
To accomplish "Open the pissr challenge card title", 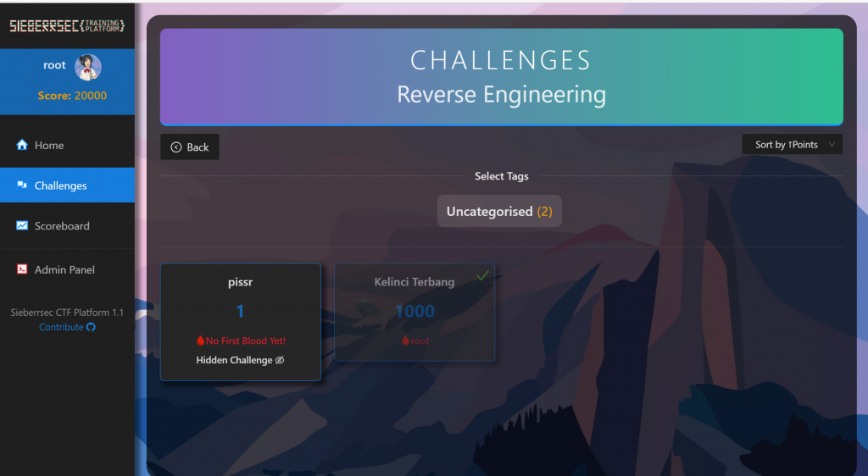I will coord(240,282).
